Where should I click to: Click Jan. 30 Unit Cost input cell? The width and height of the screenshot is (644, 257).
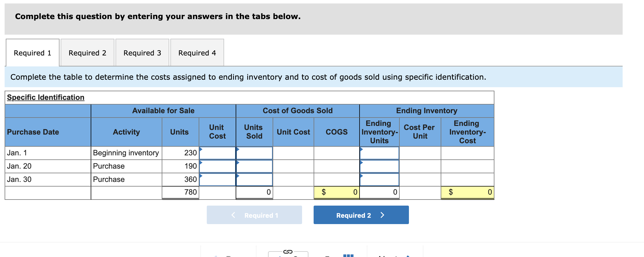click(x=217, y=180)
